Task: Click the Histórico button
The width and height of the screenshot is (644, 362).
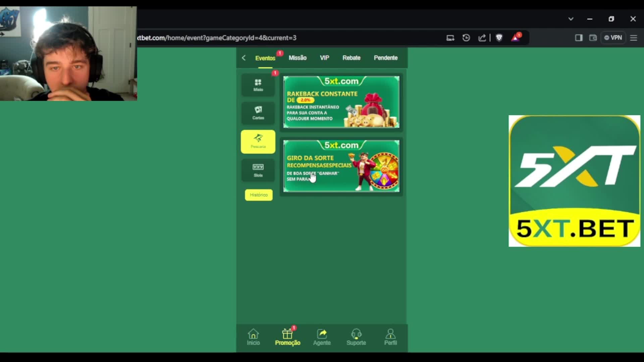Action: pyautogui.click(x=259, y=195)
